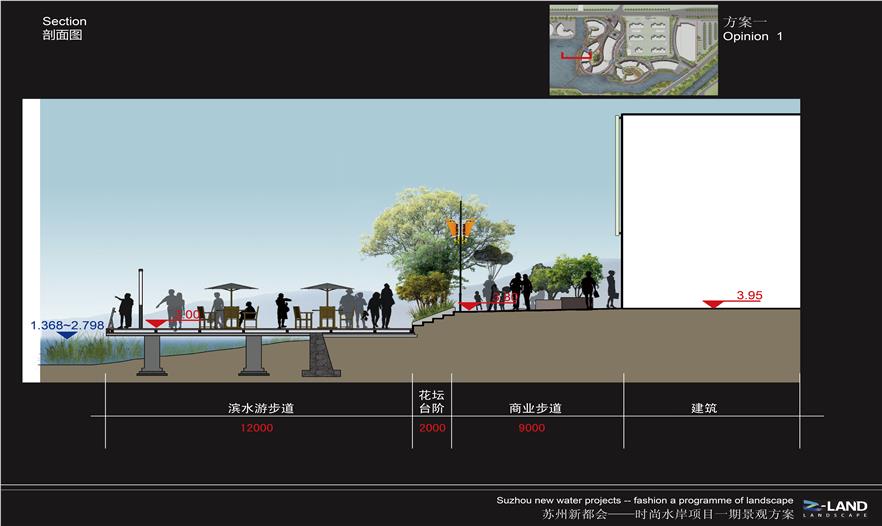Click the orange butterfly-shaped street lamp
This screenshot has width=882, height=526.
tap(457, 229)
